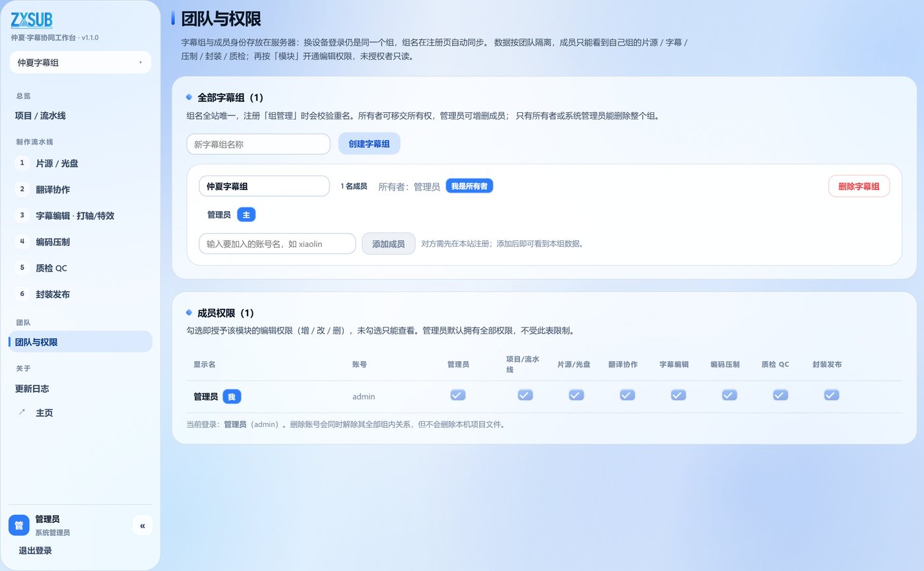This screenshot has height=571, width=924.
Task: Toggle the 封装发布 permission checkbox
Action: pos(831,395)
